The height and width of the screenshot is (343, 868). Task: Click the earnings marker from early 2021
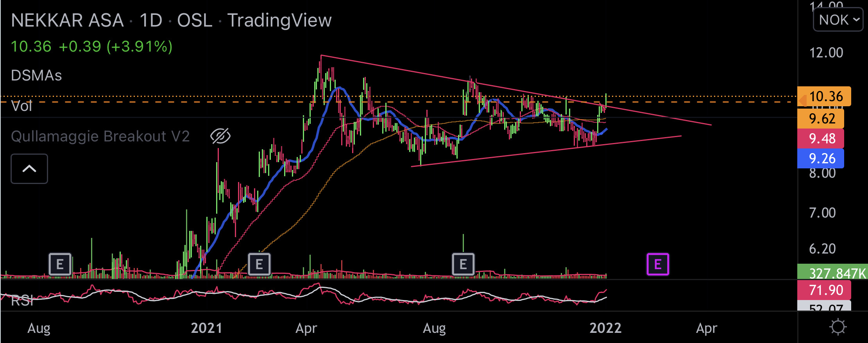point(259,264)
